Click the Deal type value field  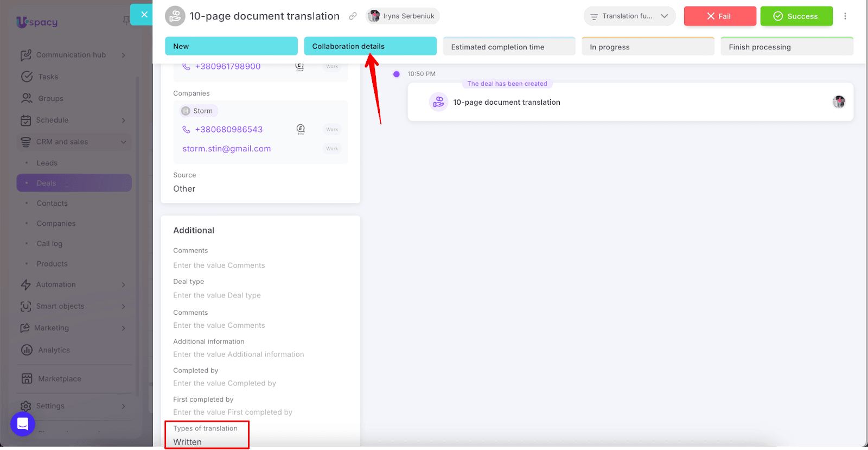(217, 295)
